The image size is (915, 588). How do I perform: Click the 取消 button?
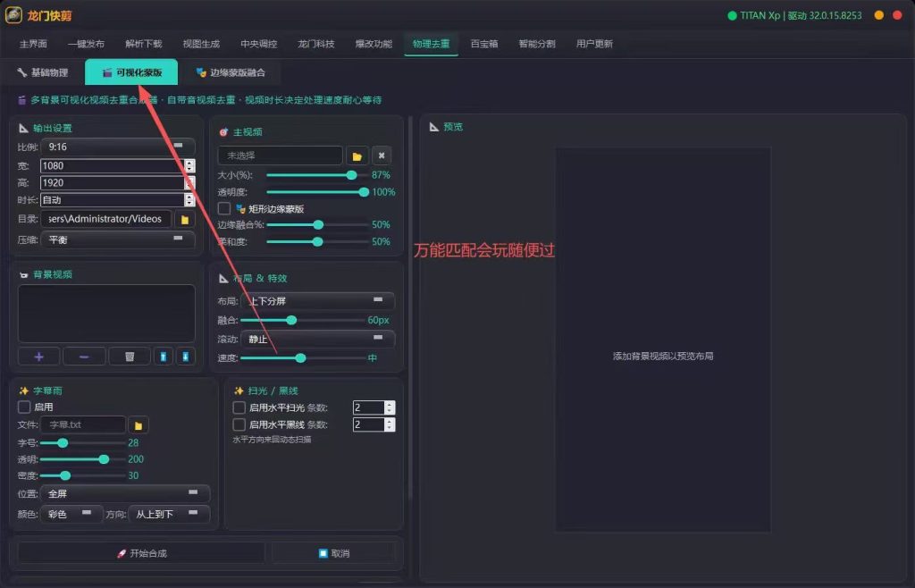point(334,553)
